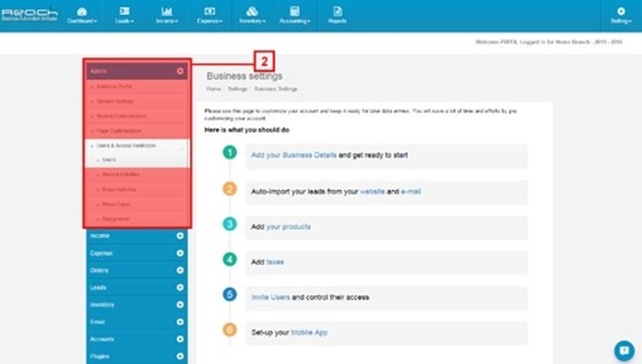Viewport: 642px width, 364px height.
Task: Click the Invite Users link
Action: (x=270, y=298)
